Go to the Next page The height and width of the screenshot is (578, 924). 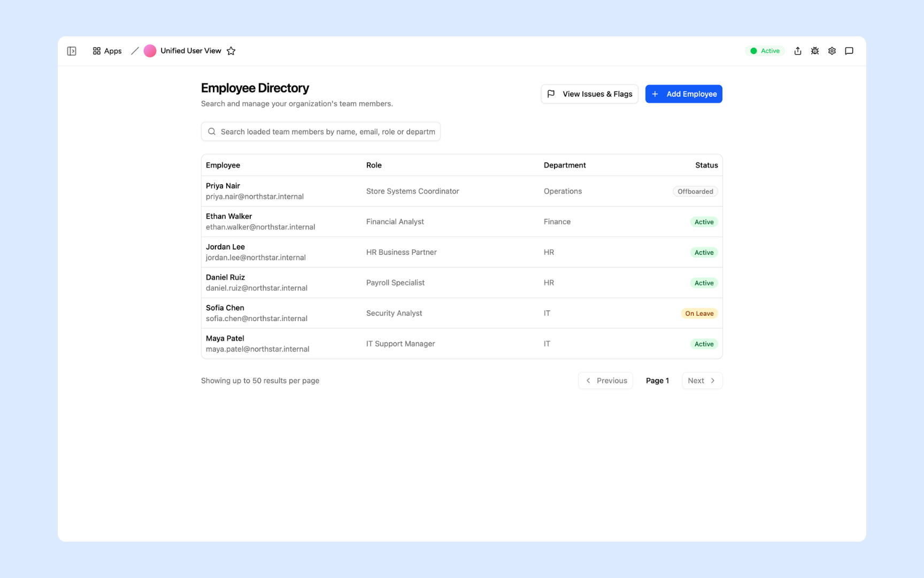point(702,381)
